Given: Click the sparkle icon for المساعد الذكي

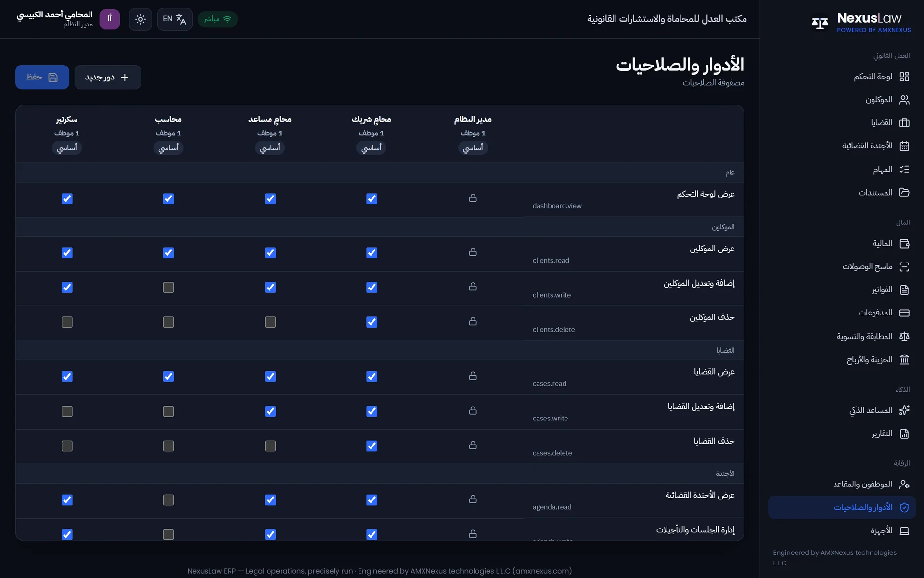Looking at the screenshot, I should tap(904, 410).
